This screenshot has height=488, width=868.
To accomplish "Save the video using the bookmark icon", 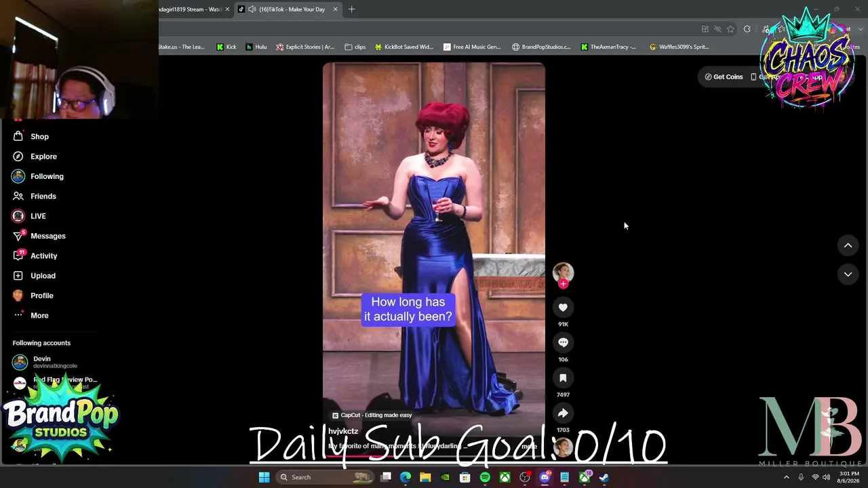I will click(563, 378).
